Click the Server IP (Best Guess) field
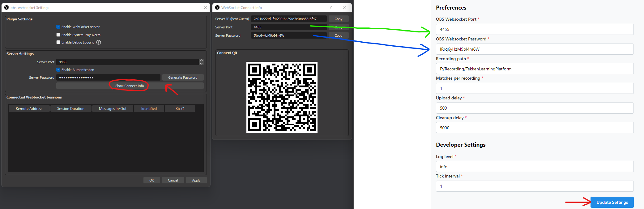 pos(289,19)
